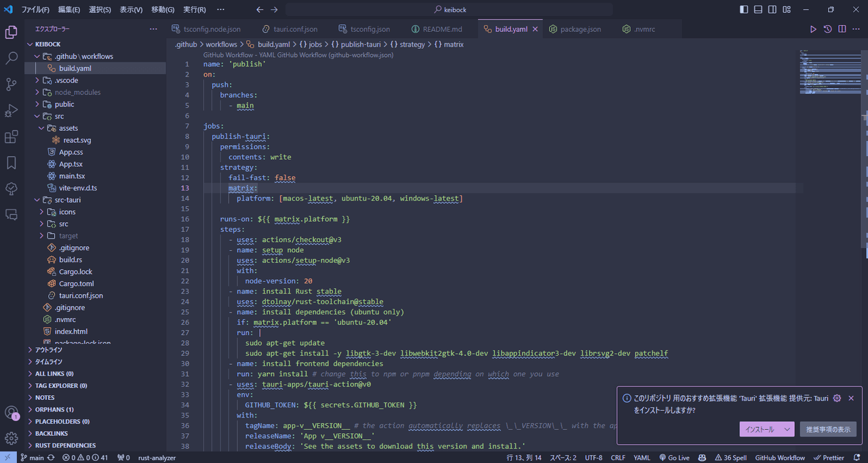This screenshot has width=868, height=463.
Task: Expand the node_modules folder
Action: [77, 92]
